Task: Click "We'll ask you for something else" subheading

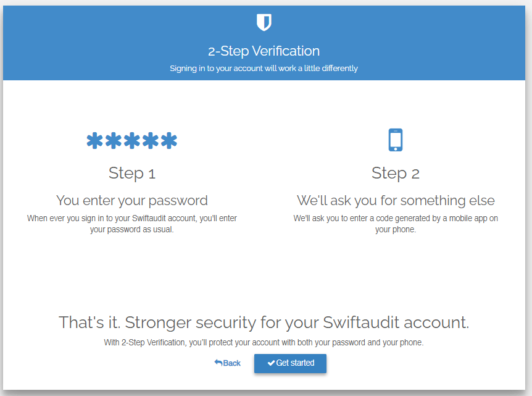Action: 396,200
